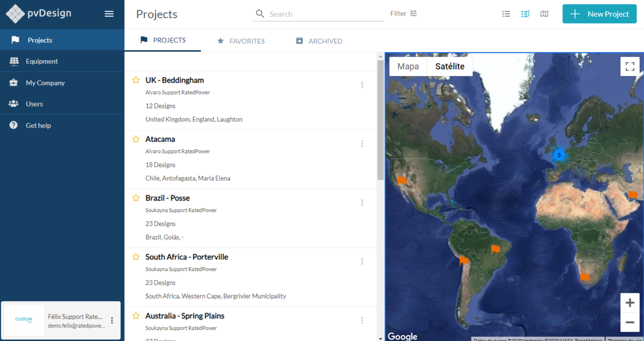Select the PROJECTS tab
The height and width of the screenshot is (341, 644).
point(163,40)
